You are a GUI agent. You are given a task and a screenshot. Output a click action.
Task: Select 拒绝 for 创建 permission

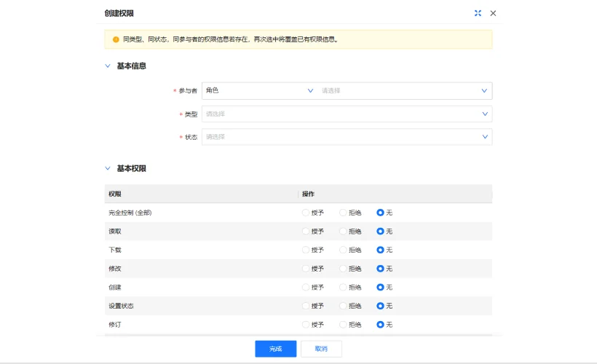343,287
